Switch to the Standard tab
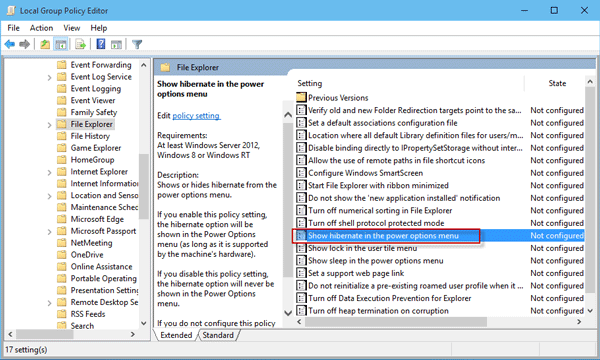Viewport: 600px width, 360px height. tap(218, 335)
